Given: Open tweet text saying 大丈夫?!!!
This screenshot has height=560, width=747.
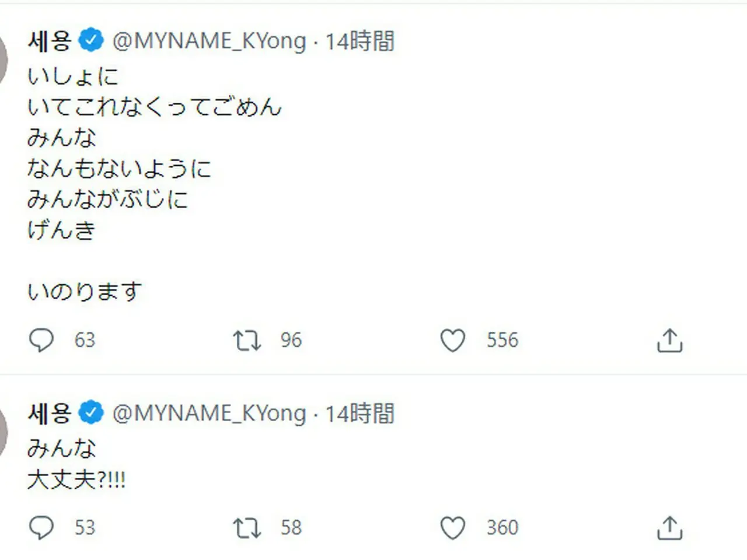Looking at the screenshot, I should coord(76,464).
